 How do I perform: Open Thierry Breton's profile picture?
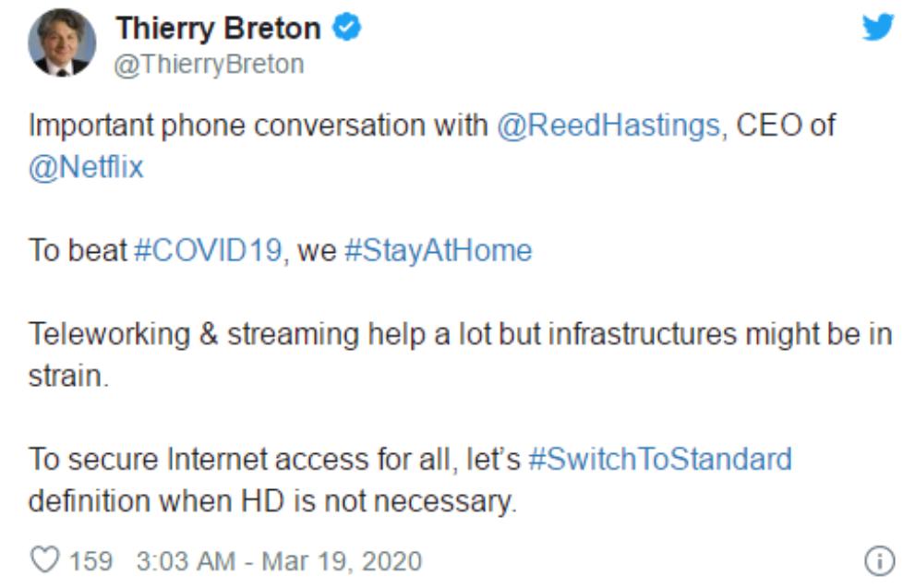[x=62, y=42]
